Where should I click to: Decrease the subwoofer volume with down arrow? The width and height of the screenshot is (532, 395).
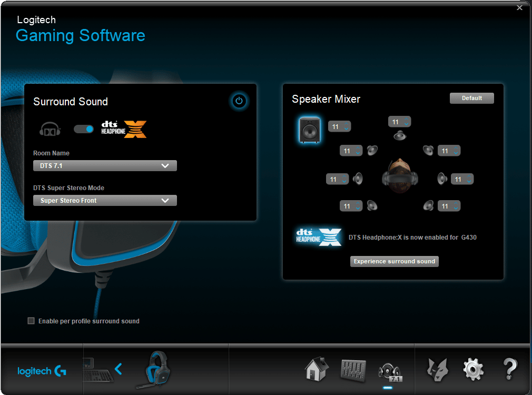click(x=347, y=129)
